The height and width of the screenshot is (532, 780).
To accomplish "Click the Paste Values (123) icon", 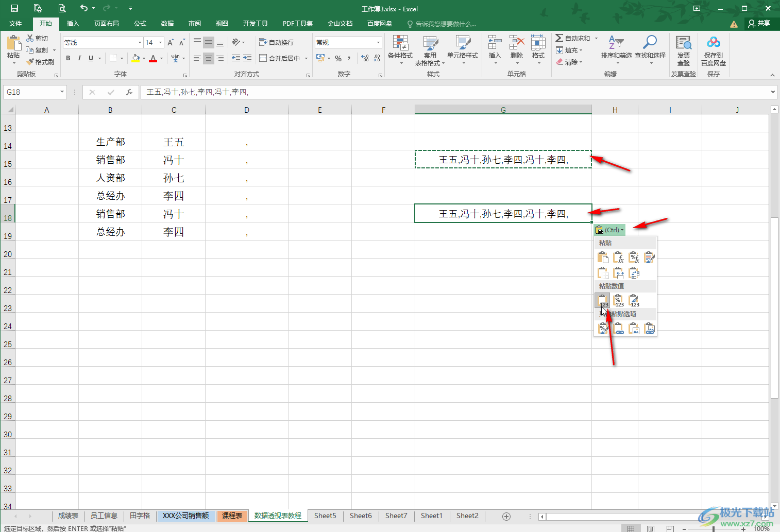I will (x=603, y=301).
